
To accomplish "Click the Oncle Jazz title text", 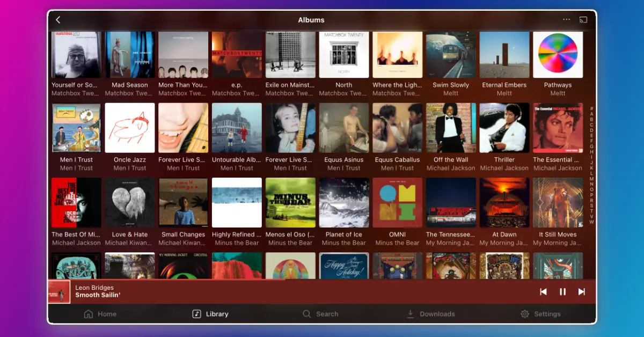I will point(130,159).
